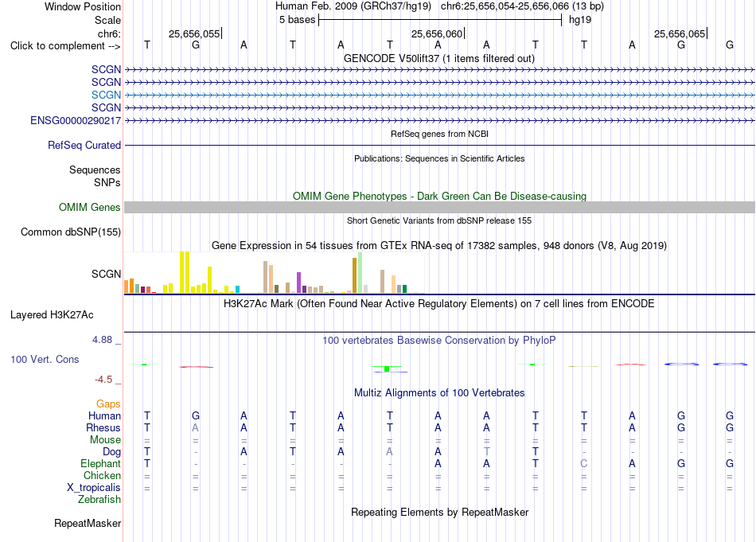Screen dimensions: 756x542
Task: Click the chr6: base position label
Action: pyautogui.click(x=110, y=33)
